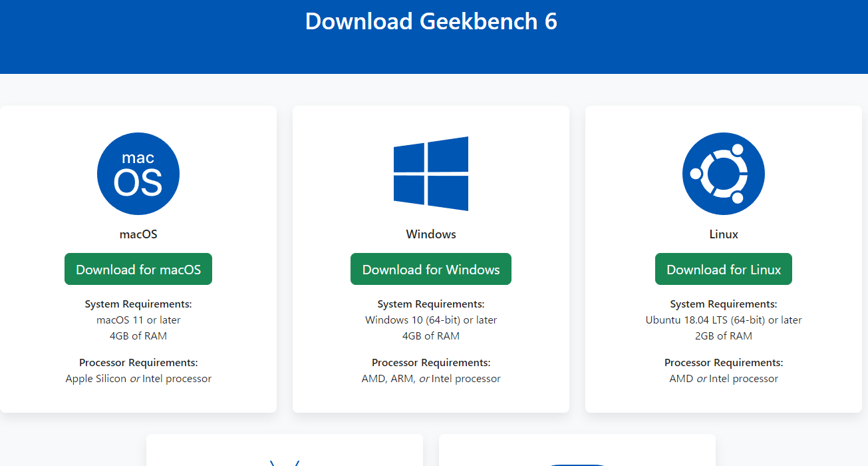Click the Download for Linux button
This screenshot has height=466, width=868.
tap(723, 269)
